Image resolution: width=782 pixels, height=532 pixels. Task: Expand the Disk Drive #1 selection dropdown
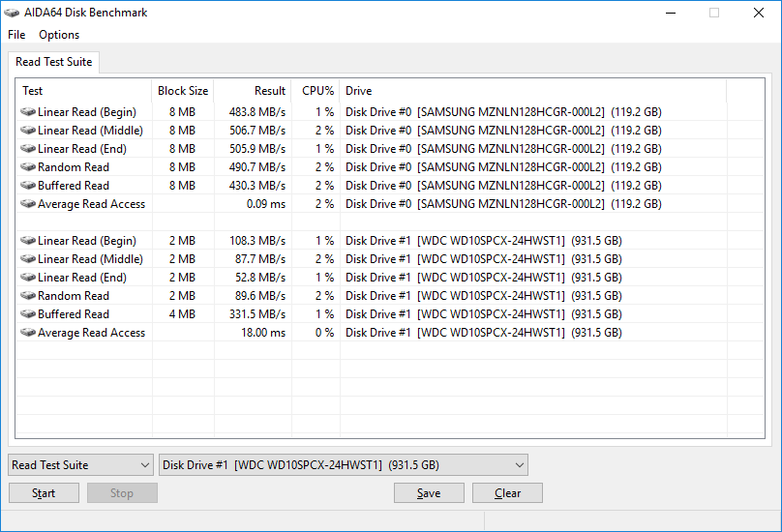click(344, 465)
